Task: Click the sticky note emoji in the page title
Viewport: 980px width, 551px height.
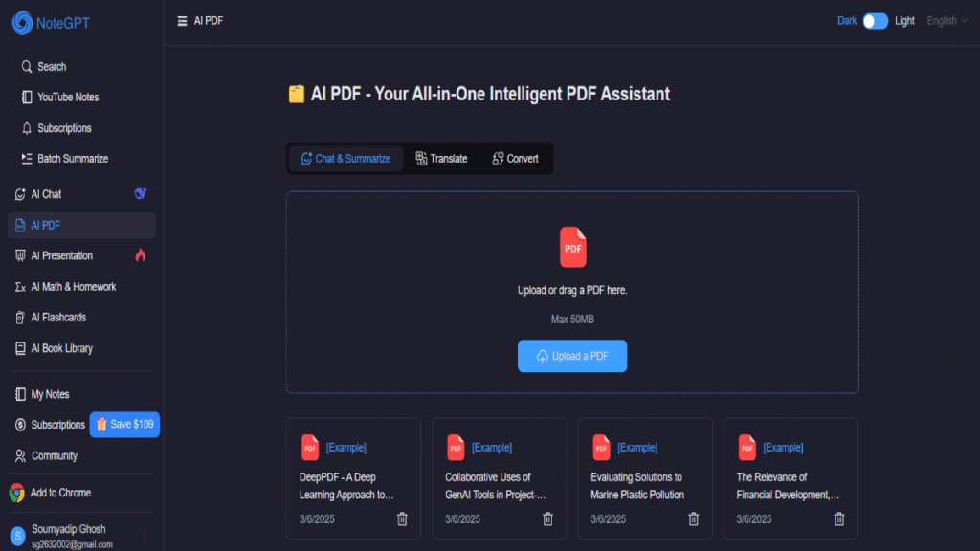Action: point(297,94)
